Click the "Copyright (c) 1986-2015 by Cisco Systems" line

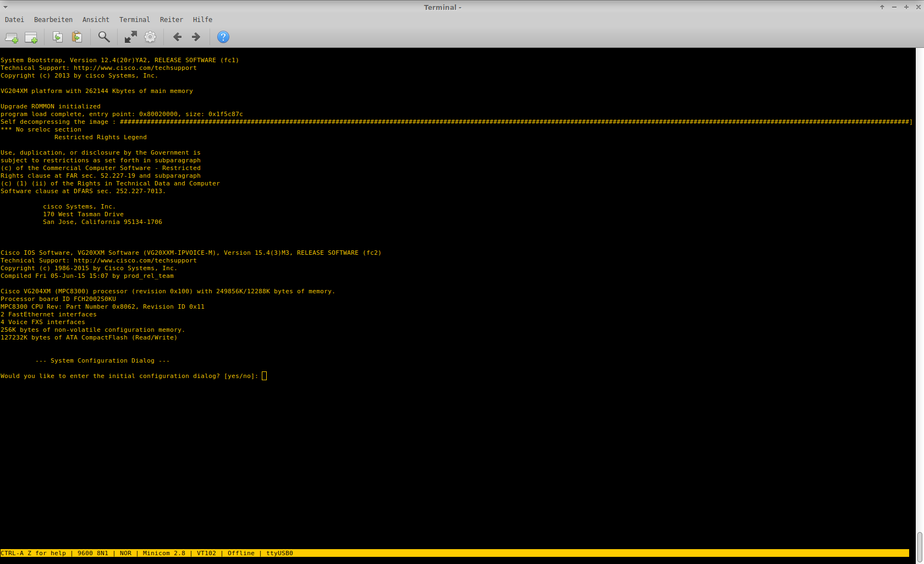pos(89,269)
